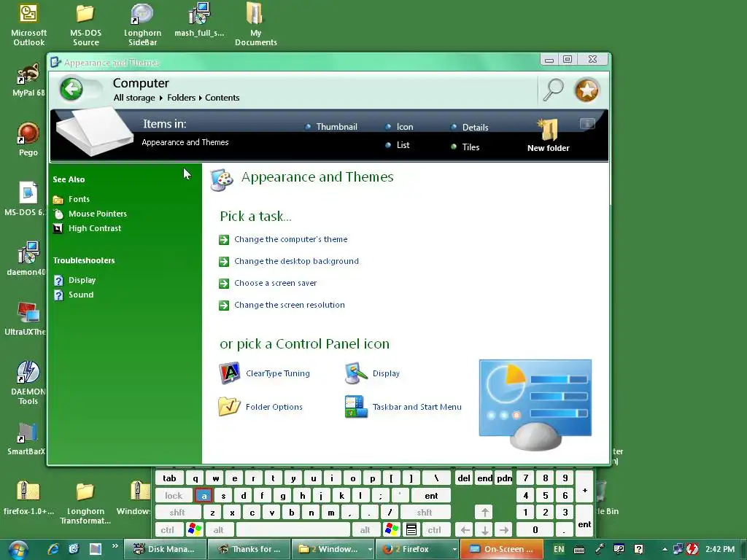Click the star favorites button
Screen dimensions: 747x560
pos(587,90)
